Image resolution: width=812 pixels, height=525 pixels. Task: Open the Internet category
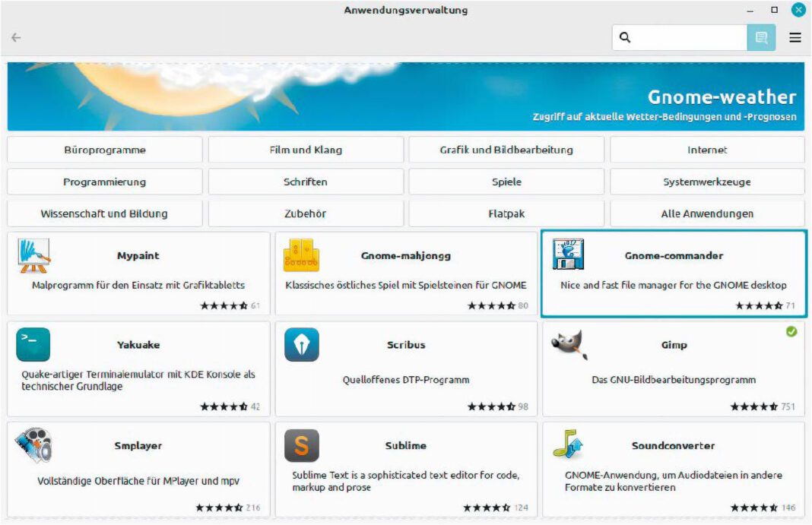707,150
